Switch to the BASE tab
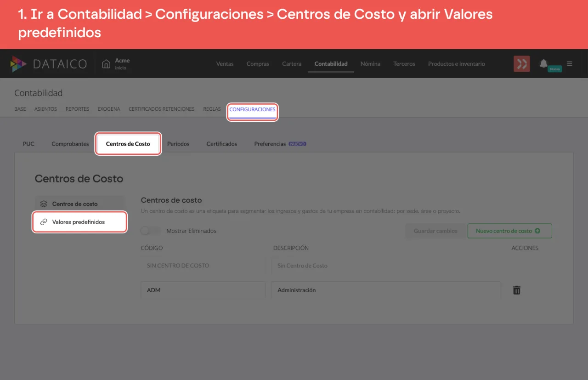 point(20,109)
